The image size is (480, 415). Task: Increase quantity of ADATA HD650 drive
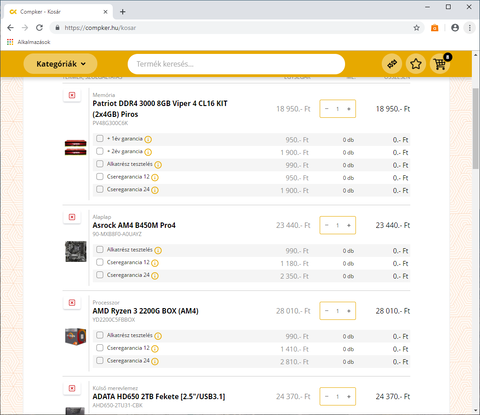pos(349,397)
